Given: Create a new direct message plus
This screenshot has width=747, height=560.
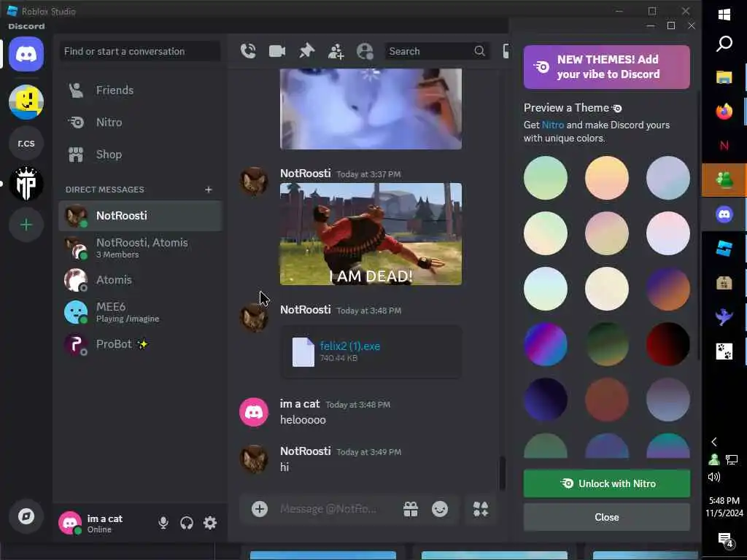Looking at the screenshot, I should (208, 190).
